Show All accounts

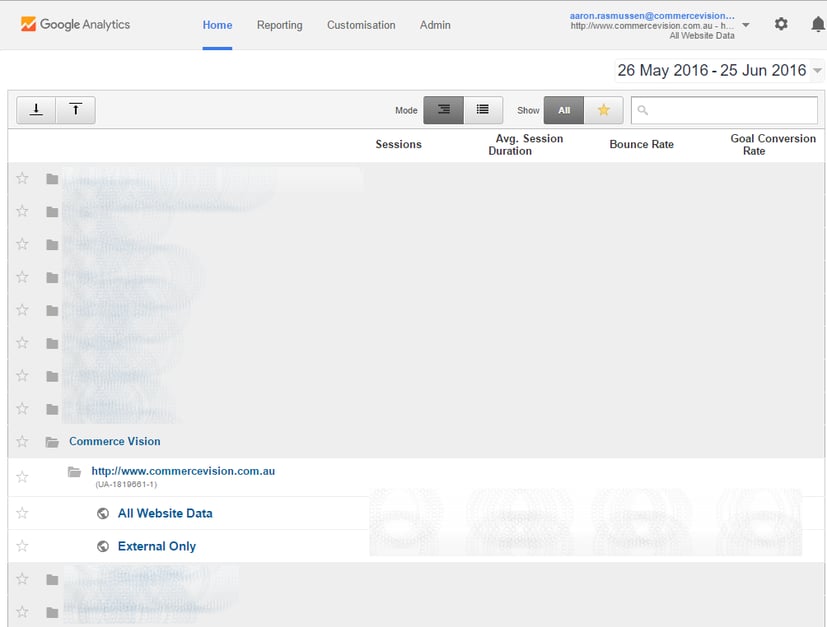564,110
